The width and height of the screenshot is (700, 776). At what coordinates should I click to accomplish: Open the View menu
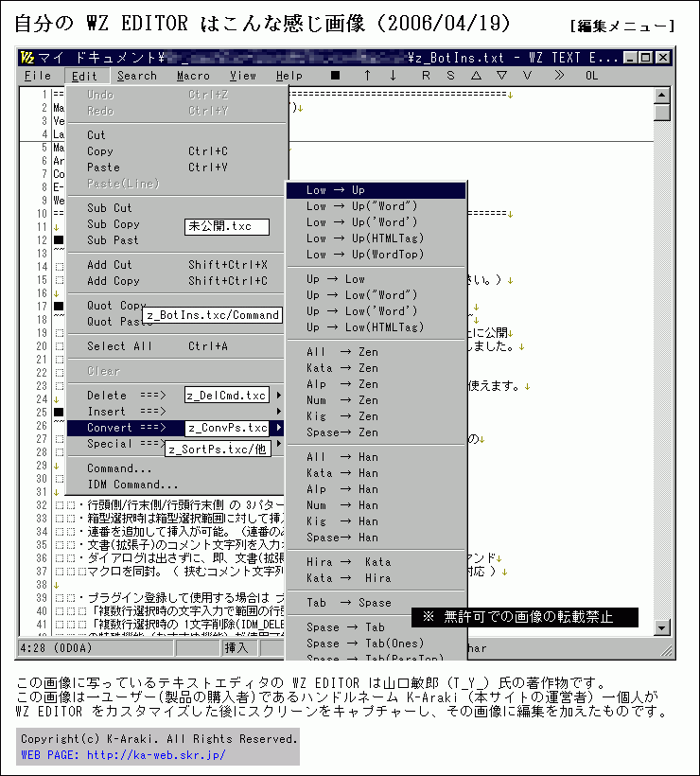coord(243,76)
